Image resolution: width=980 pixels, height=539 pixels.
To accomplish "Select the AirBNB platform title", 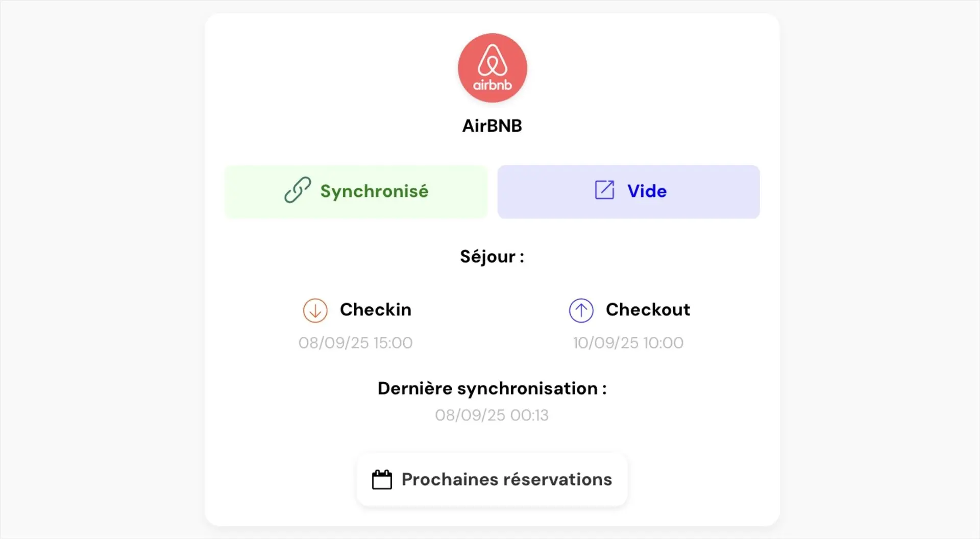I will [492, 126].
